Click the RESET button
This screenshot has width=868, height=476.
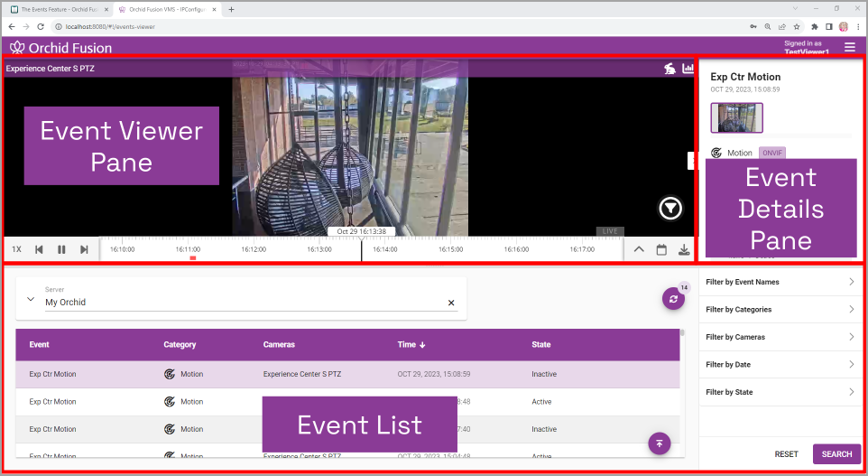pos(786,453)
